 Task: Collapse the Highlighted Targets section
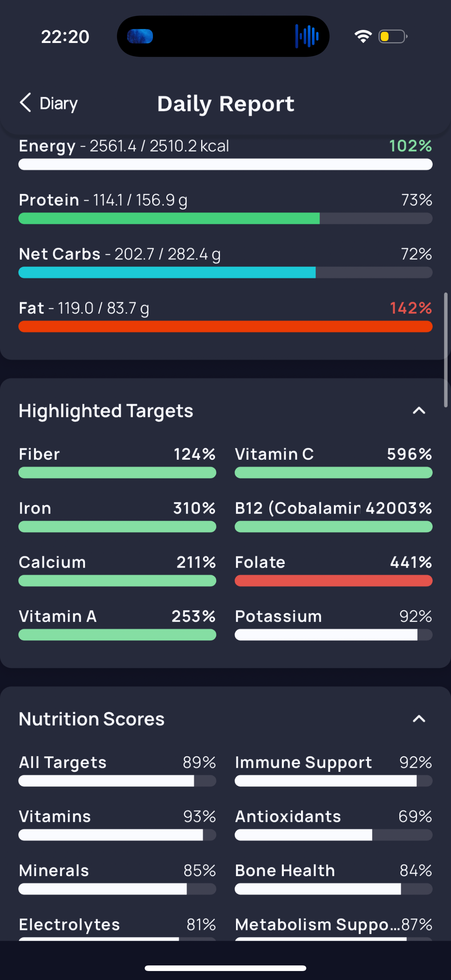point(419,410)
